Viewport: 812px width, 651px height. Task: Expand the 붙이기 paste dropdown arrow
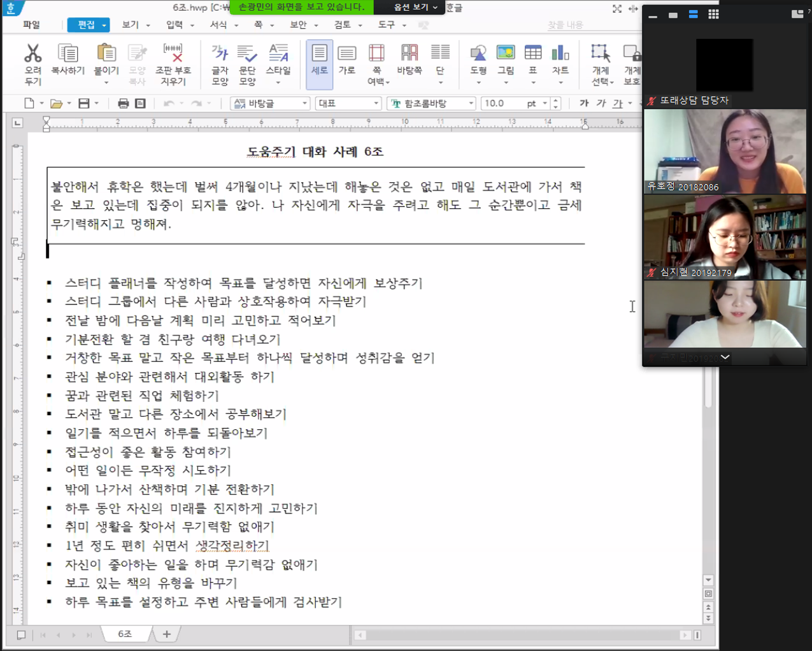[x=106, y=83]
